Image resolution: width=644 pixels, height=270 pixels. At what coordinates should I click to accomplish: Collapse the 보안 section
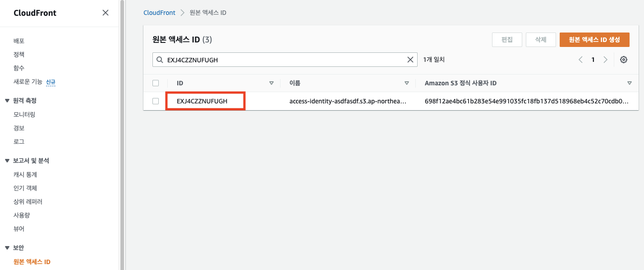point(7,247)
